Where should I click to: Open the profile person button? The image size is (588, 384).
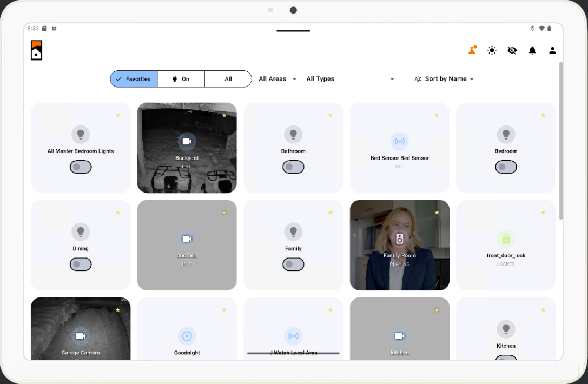coord(552,50)
